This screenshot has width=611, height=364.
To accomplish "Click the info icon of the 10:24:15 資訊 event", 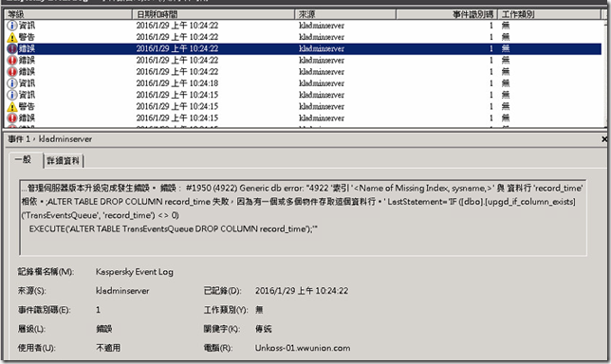I will pos(12,95).
